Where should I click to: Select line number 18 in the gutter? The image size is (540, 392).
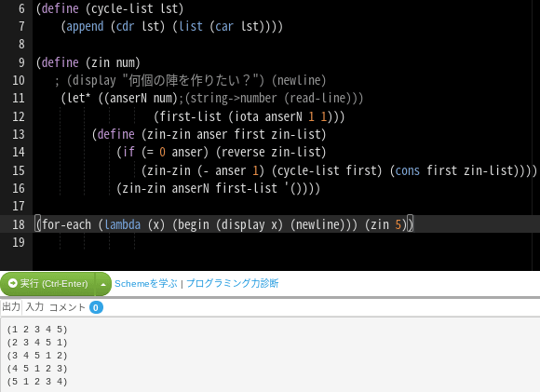click(19, 224)
